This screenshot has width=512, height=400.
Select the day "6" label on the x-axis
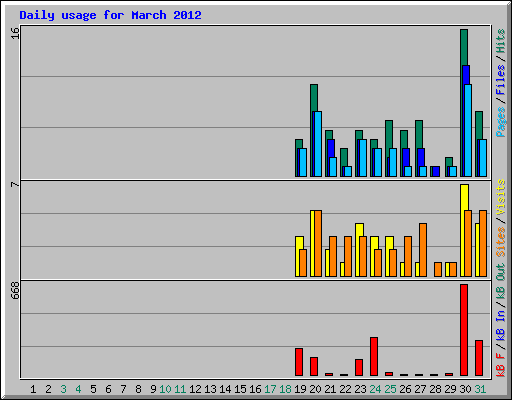(108, 389)
